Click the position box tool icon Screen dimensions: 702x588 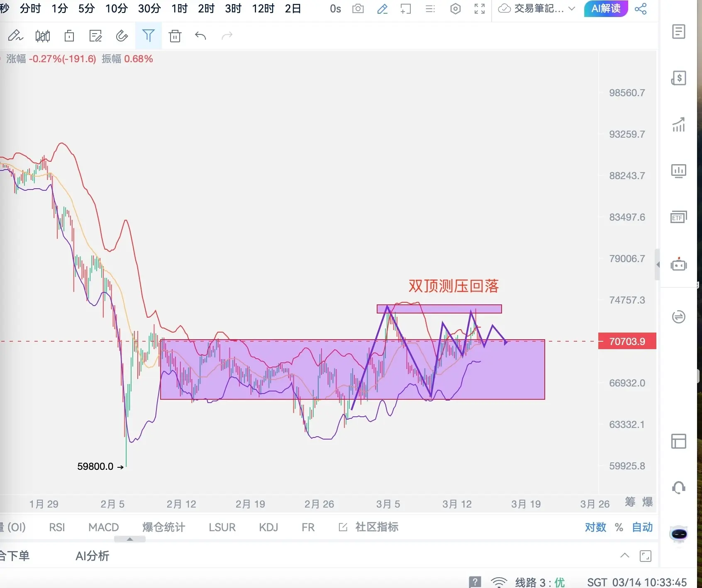pos(69,36)
